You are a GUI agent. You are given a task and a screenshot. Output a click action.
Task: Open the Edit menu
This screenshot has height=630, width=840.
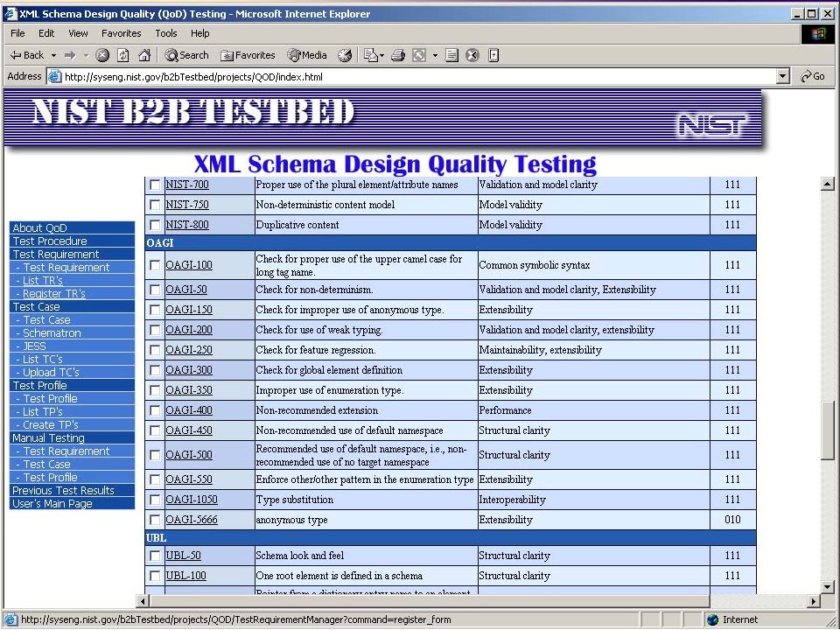click(46, 33)
